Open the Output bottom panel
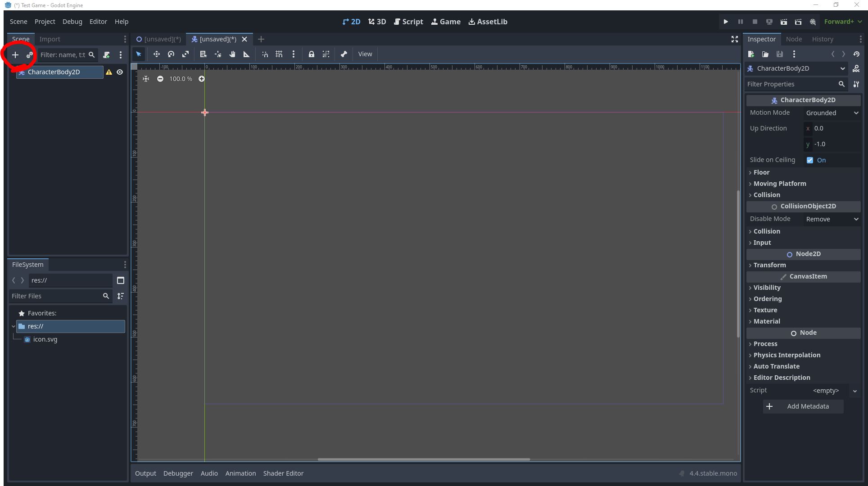The image size is (868, 486). coord(145,473)
